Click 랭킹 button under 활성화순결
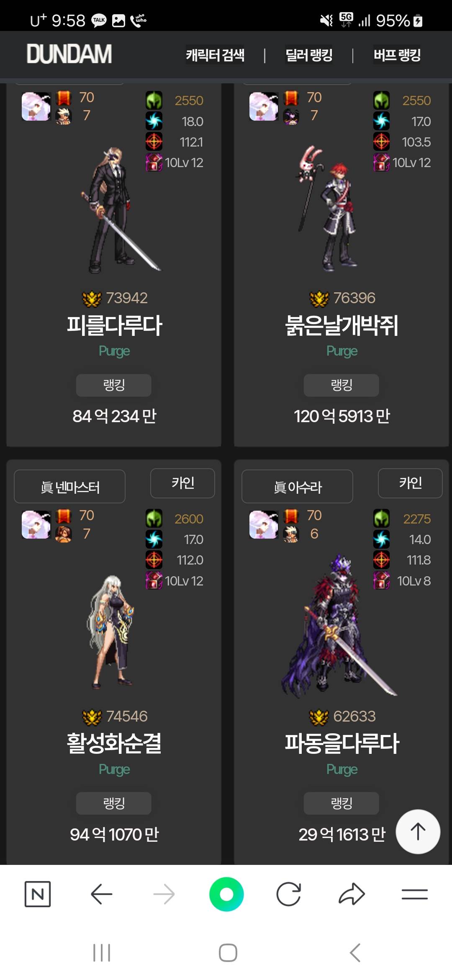The image size is (452, 980). pos(114,803)
